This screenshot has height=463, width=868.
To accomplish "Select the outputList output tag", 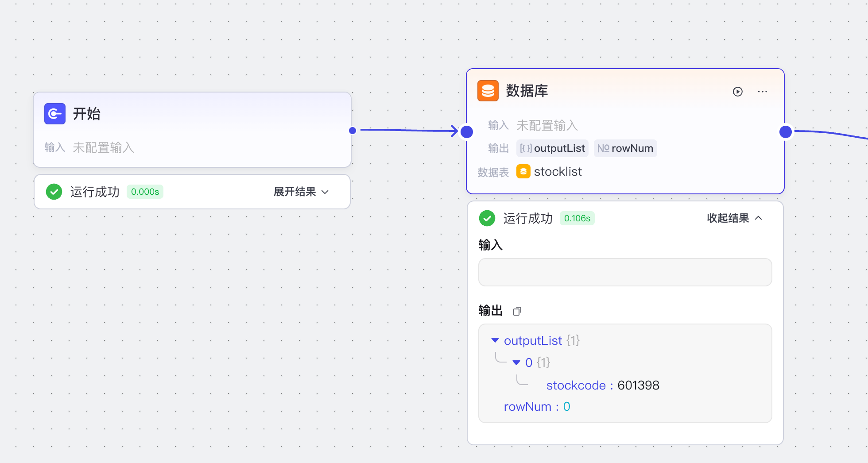I will (552, 148).
